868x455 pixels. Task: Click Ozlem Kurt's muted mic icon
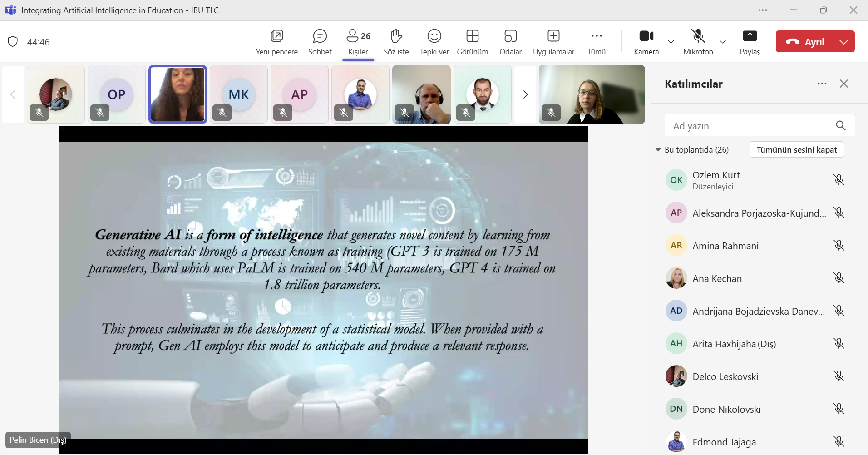(x=838, y=180)
